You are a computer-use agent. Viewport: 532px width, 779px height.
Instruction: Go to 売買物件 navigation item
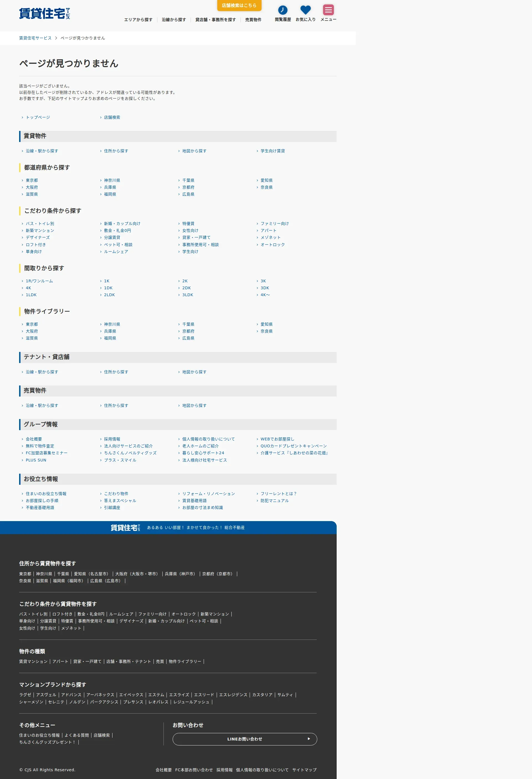coord(253,20)
